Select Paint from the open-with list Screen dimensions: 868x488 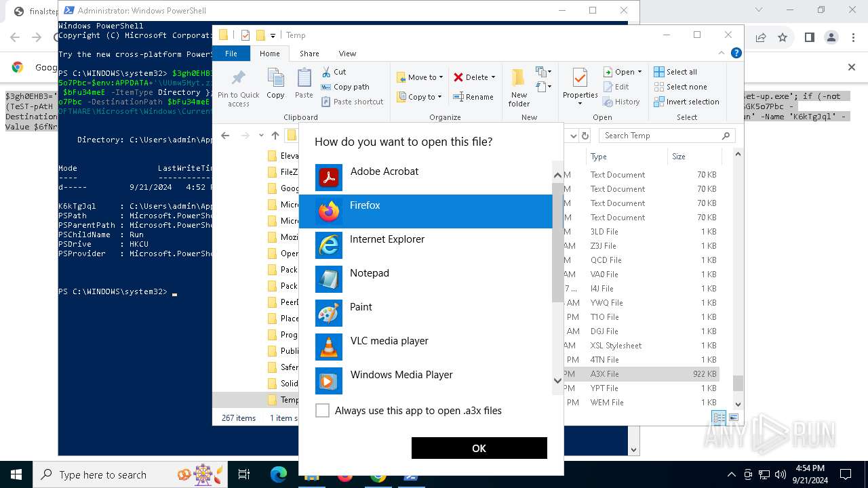pos(426,313)
